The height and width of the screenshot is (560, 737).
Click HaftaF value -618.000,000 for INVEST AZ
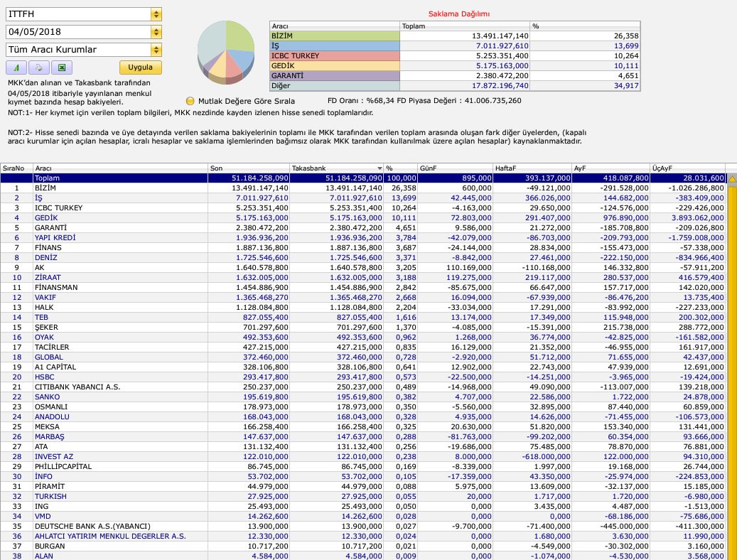coord(546,456)
